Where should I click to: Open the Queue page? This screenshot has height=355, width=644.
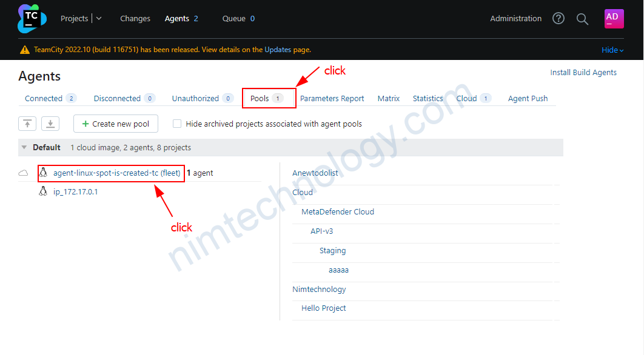(x=233, y=18)
